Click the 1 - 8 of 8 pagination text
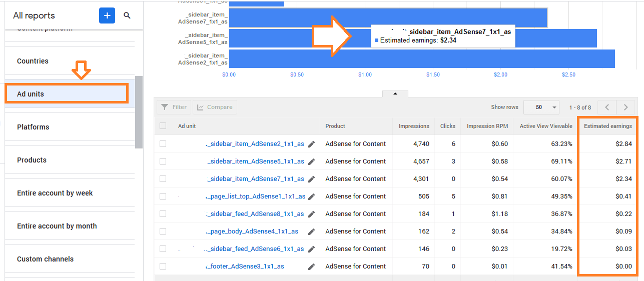Image resolution: width=644 pixels, height=281 pixels. pos(580,107)
